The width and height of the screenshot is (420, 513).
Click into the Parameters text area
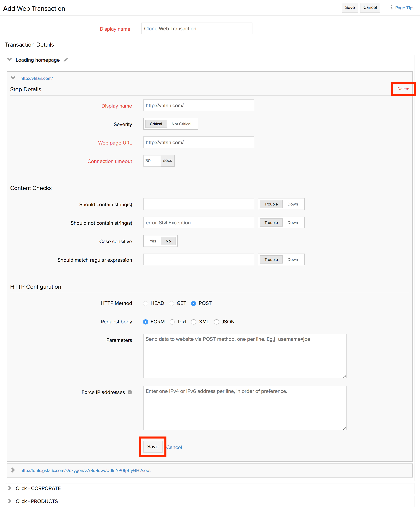[245, 356]
